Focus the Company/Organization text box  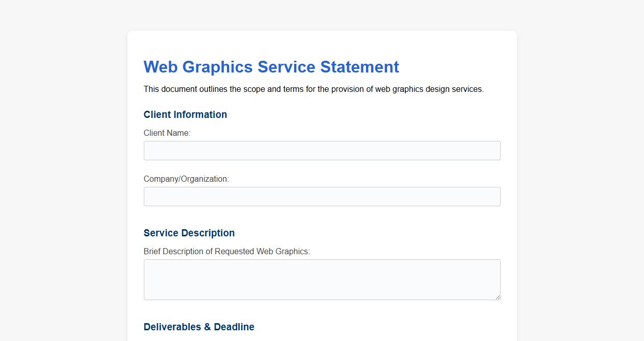[322, 197]
